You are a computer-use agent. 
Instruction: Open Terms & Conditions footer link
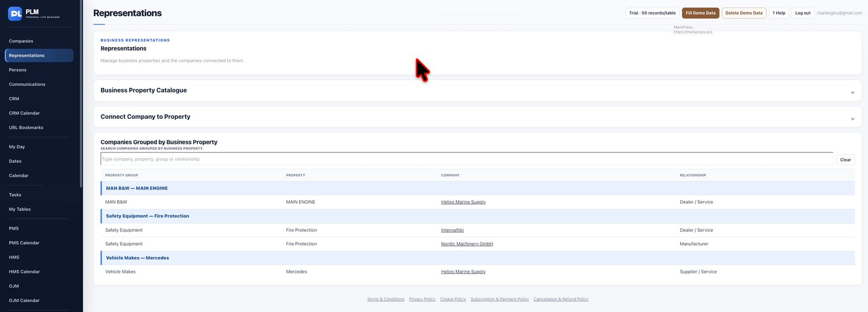click(386, 299)
